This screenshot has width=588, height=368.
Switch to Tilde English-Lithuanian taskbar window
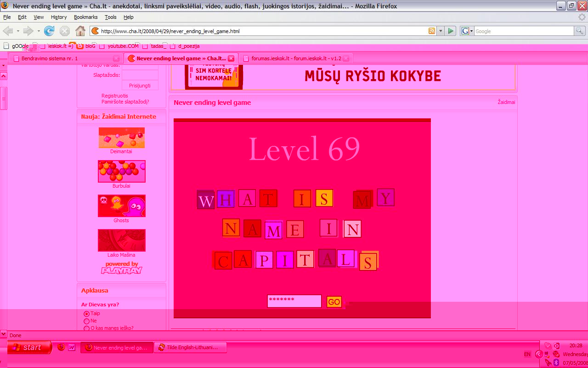pos(191,348)
